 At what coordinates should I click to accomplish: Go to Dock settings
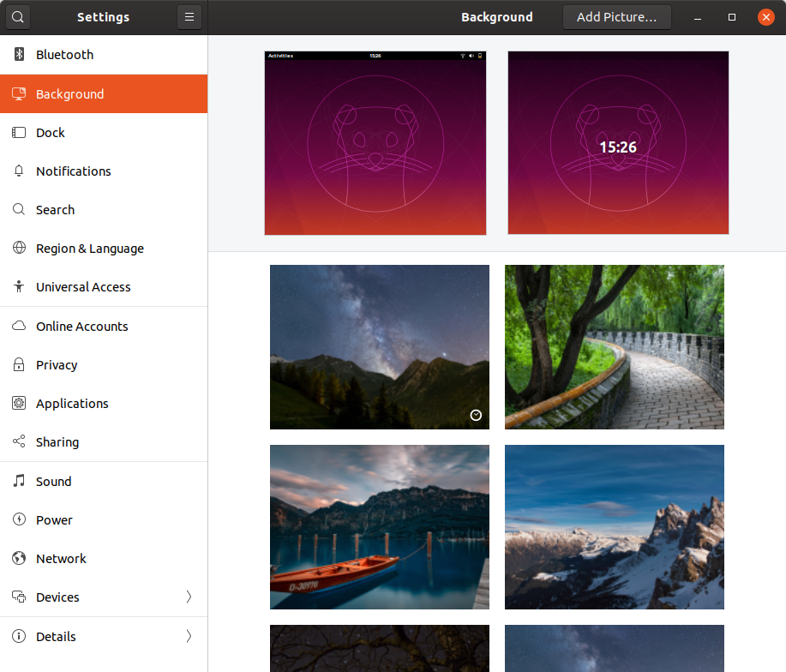pos(104,132)
